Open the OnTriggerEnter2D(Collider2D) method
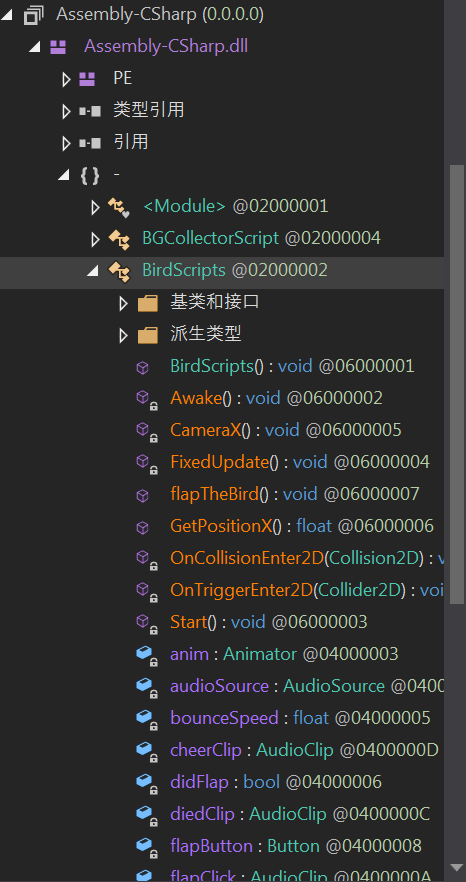 pyautogui.click(x=307, y=591)
